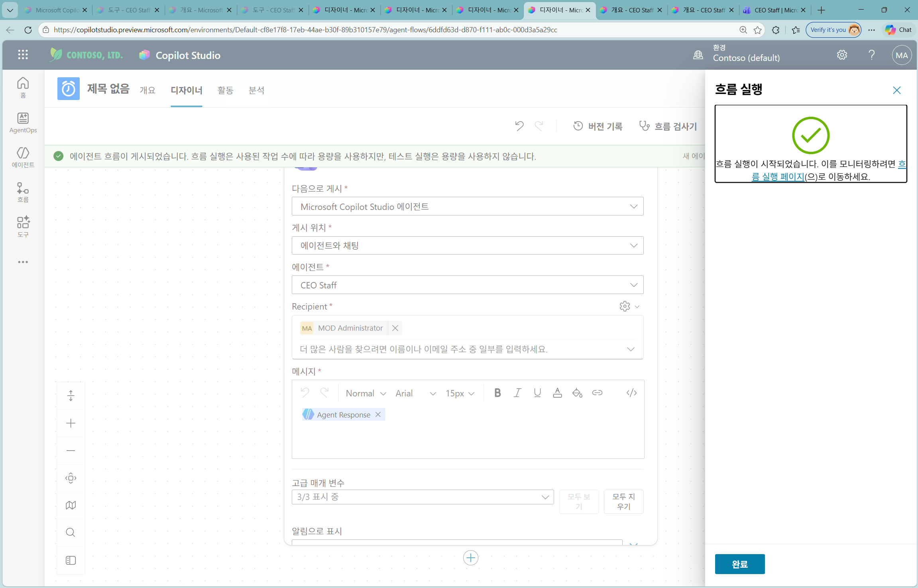Image resolution: width=918 pixels, height=588 pixels.
Task: Add a new step with plus button
Action: pyautogui.click(x=471, y=558)
